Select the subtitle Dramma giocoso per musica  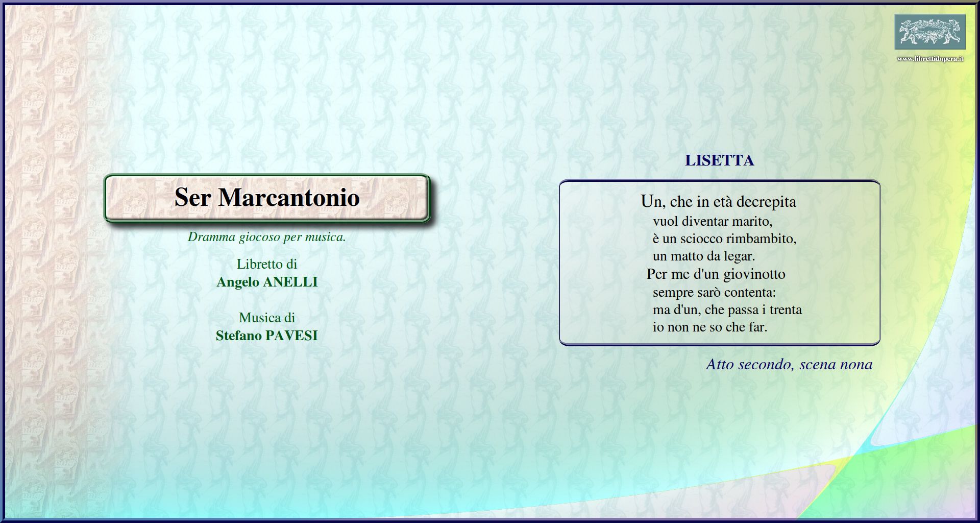click(267, 237)
